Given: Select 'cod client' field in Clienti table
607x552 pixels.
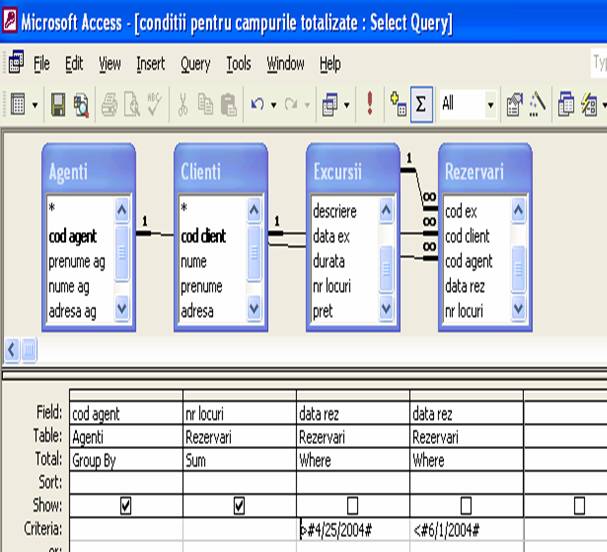Looking at the screenshot, I should (203, 237).
